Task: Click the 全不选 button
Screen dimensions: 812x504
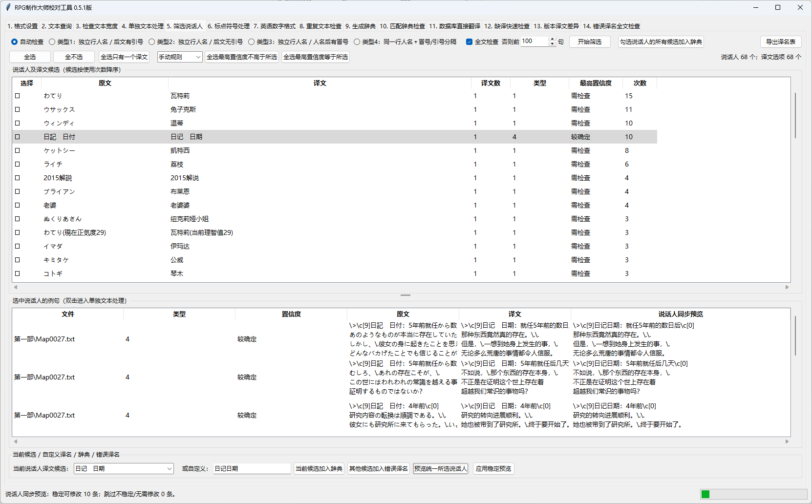Action: tap(74, 57)
